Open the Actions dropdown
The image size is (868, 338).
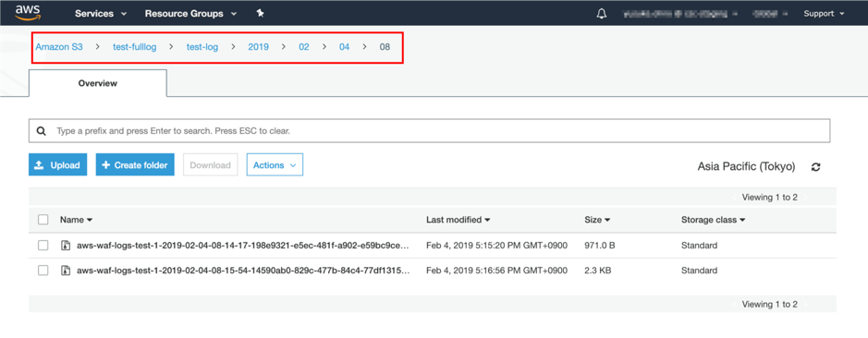(275, 165)
